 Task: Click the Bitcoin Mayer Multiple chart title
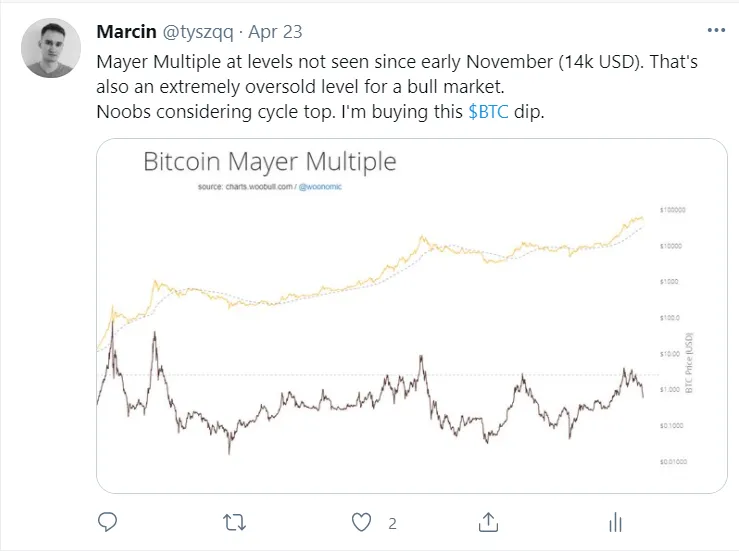(x=270, y=162)
